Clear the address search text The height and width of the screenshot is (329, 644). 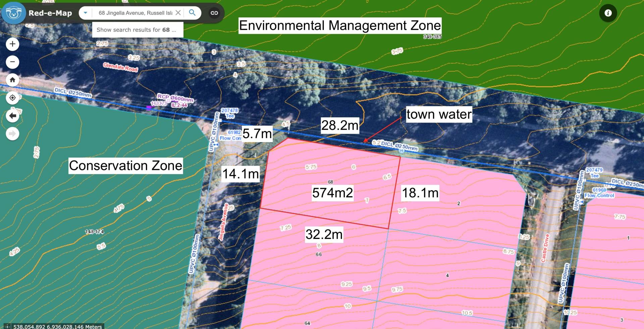click(178, 13)
